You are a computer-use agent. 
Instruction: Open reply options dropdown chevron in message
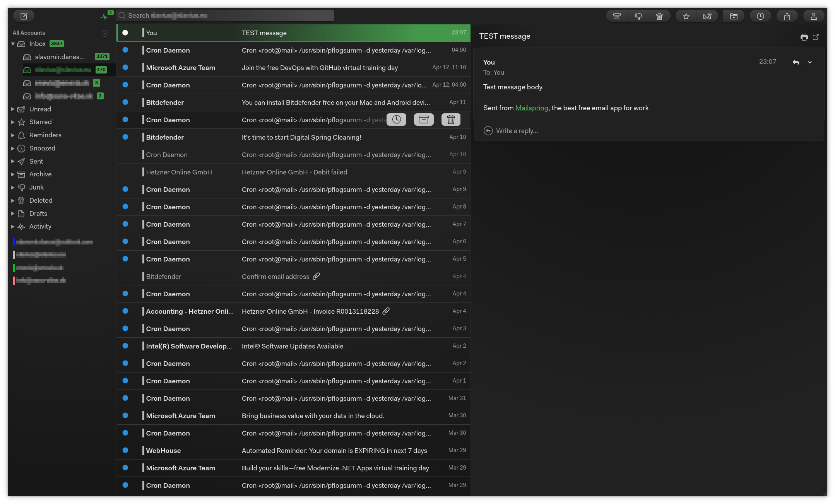[x=809, y=62]
